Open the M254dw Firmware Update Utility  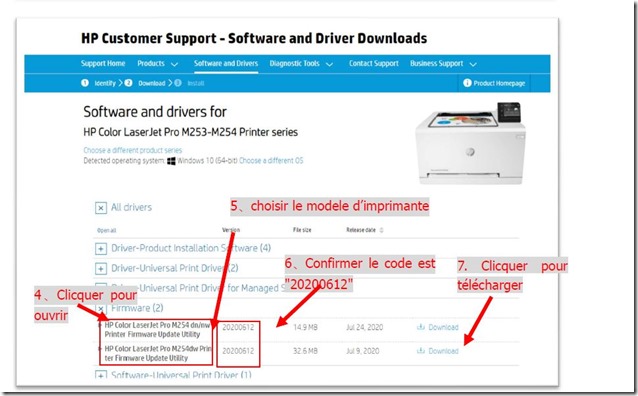[158, 353]
